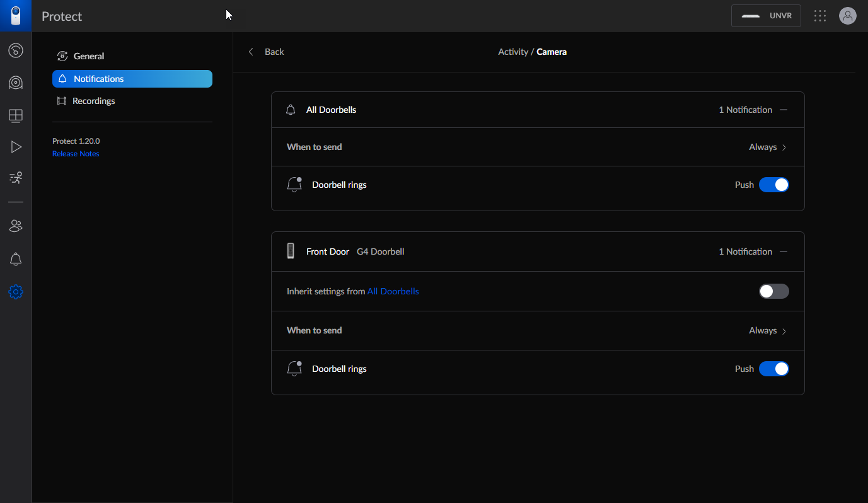Open the Dashboard icon in left sidebar

tap(16, 50)
